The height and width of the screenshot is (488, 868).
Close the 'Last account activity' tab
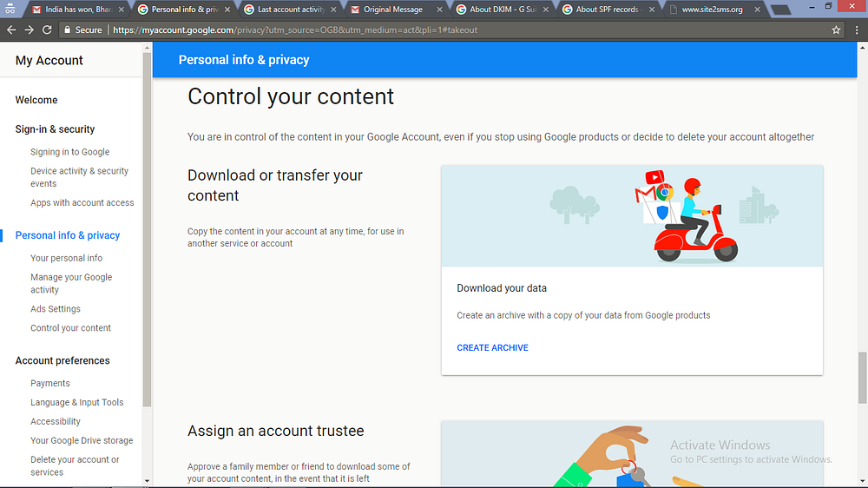333,10
